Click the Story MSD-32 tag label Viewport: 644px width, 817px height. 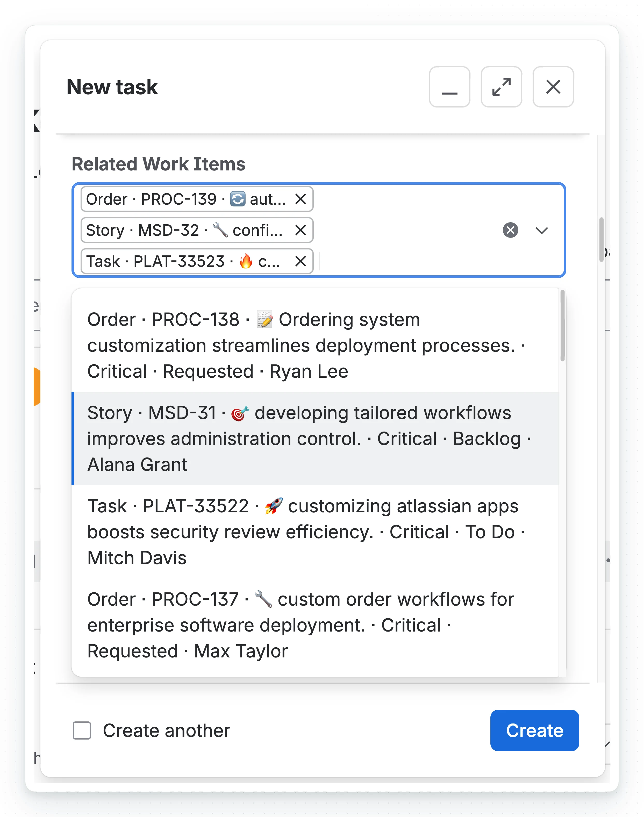click(x=184, y=230)
